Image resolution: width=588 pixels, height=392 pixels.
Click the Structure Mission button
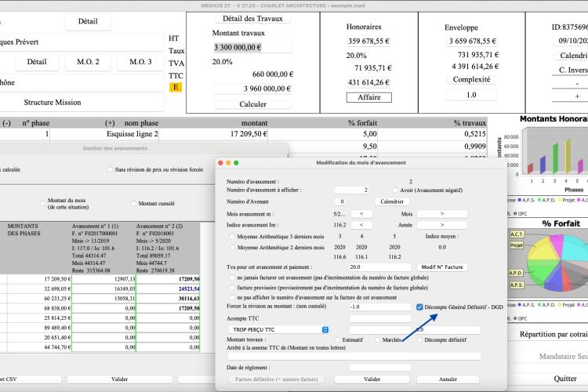click(53, 103)
